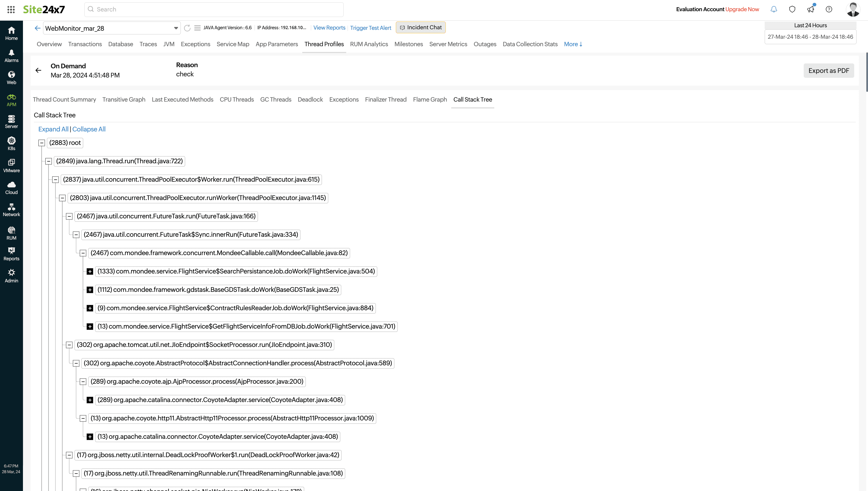This screenshot has height=491, width=868.
Task: Click the shield icon in header
Action: 792,9
